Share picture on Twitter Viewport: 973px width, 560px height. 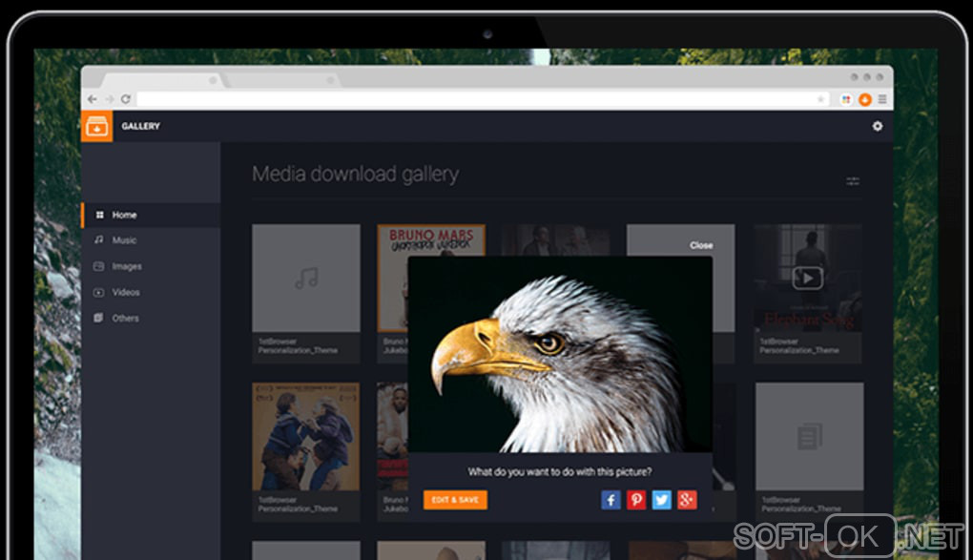point(661,500)
